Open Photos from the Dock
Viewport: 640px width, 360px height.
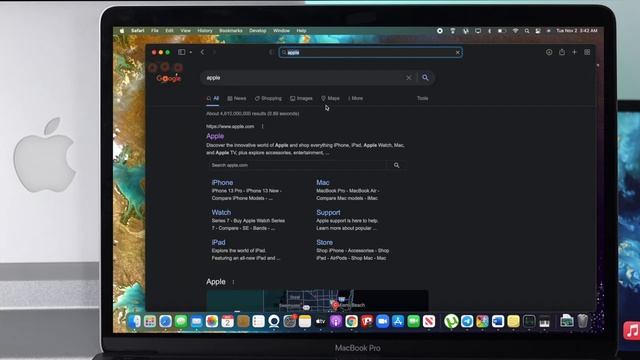pyautogui.click(x=212, y=322)
